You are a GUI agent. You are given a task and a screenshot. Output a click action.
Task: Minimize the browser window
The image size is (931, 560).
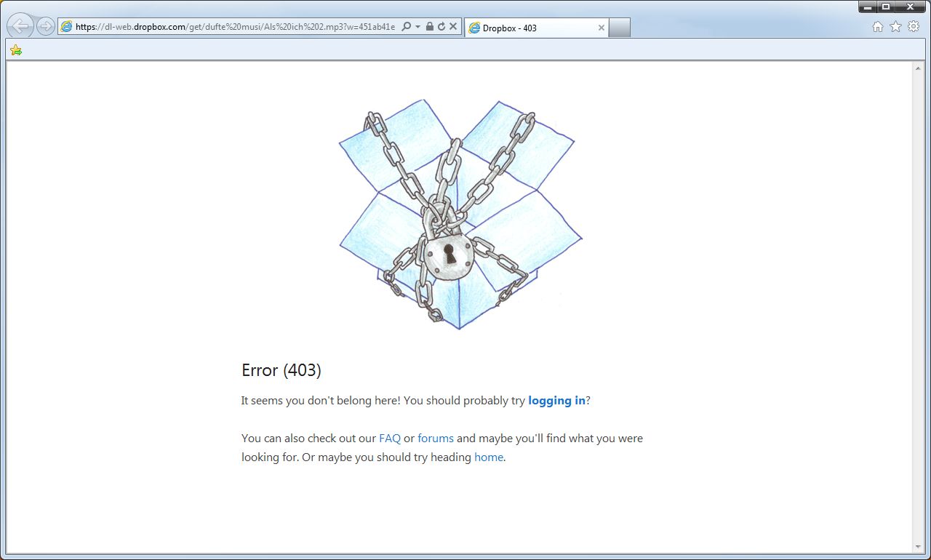pyautogui.click(x=868, y=7)
